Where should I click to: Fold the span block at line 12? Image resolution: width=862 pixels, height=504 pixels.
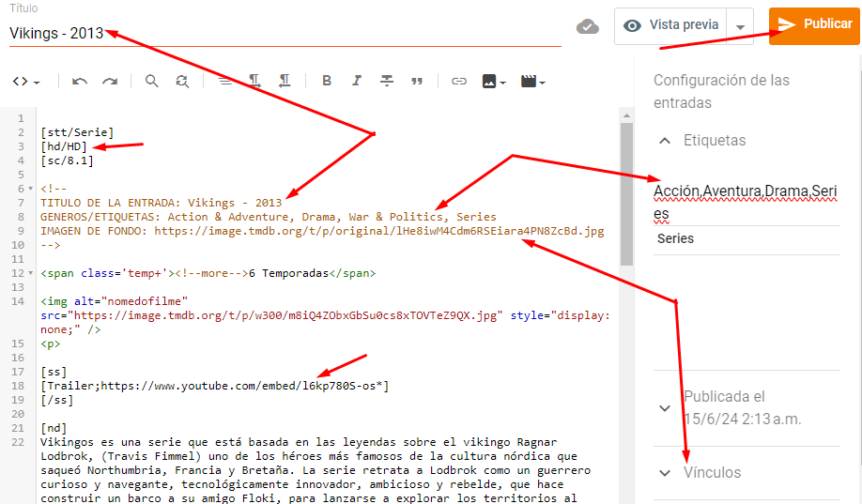(31, 273)
